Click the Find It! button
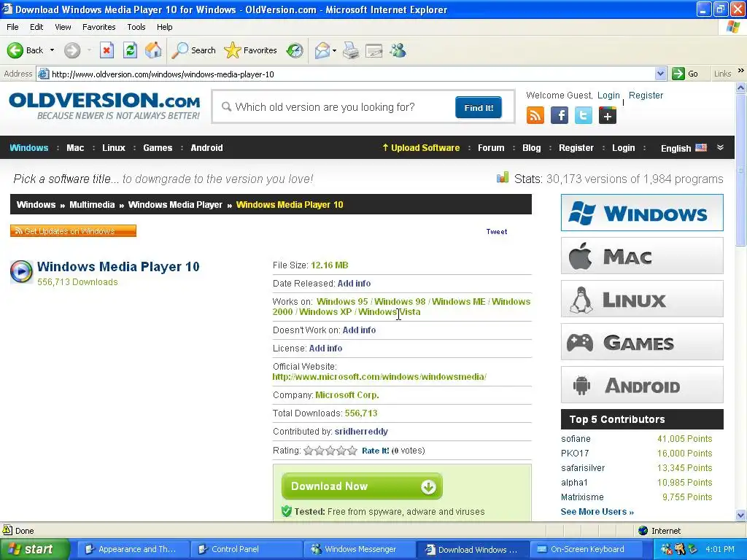 [x=479, y=108]
